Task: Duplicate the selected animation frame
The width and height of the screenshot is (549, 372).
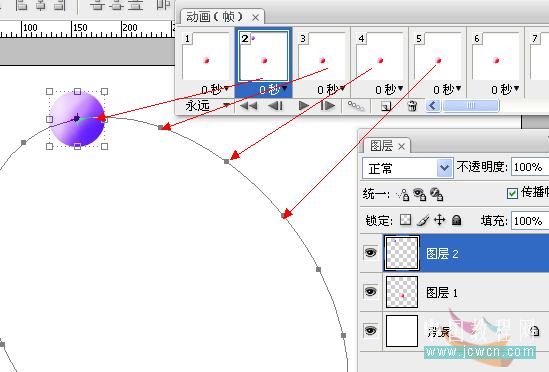Action: (386, 106)
